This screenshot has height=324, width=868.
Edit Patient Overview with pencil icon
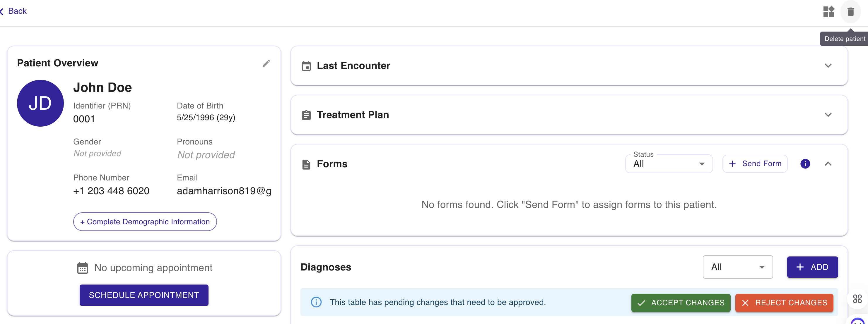266,63
